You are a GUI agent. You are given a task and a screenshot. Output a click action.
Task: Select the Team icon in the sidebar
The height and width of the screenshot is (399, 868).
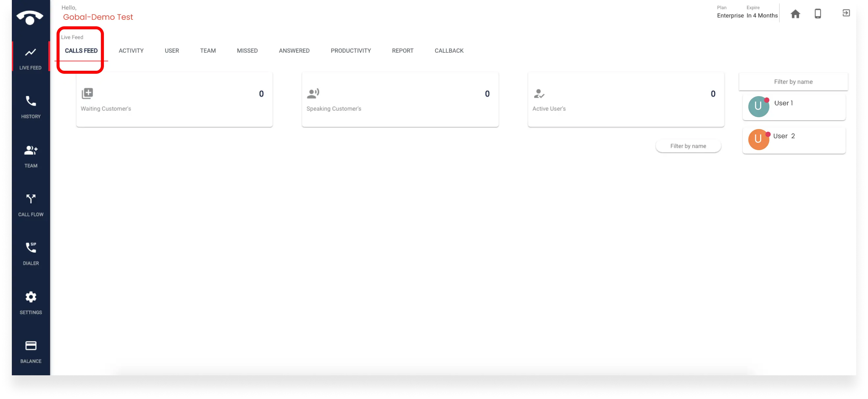point(31,155)
